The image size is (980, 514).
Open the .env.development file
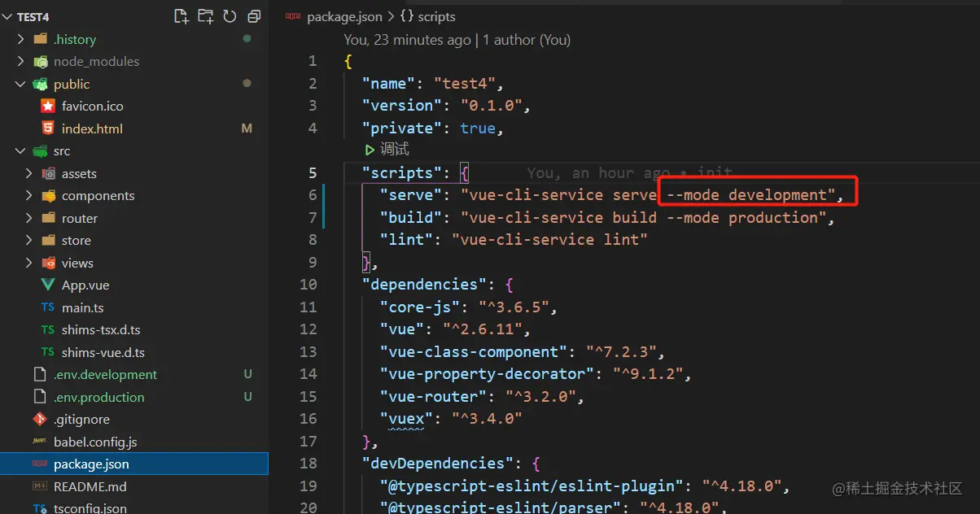(105, 375)
